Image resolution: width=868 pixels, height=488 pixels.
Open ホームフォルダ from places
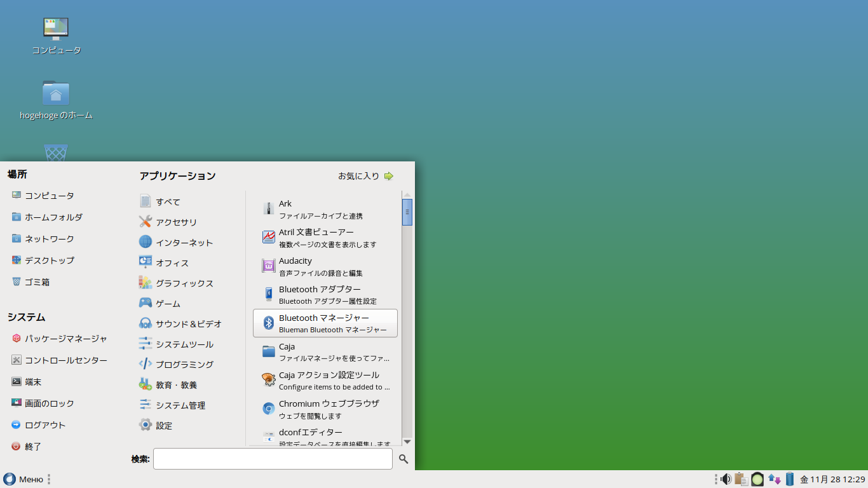[47, 217]
